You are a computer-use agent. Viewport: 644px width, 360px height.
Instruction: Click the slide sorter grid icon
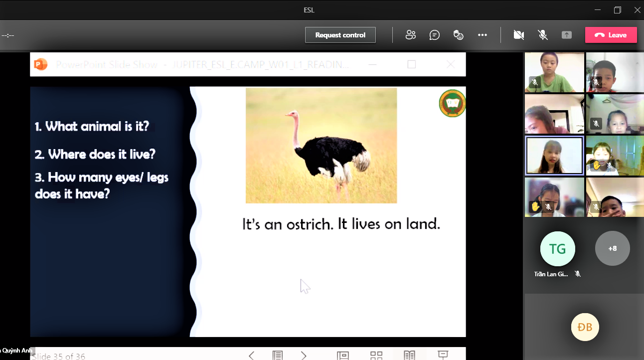click(x=376, y=355)
